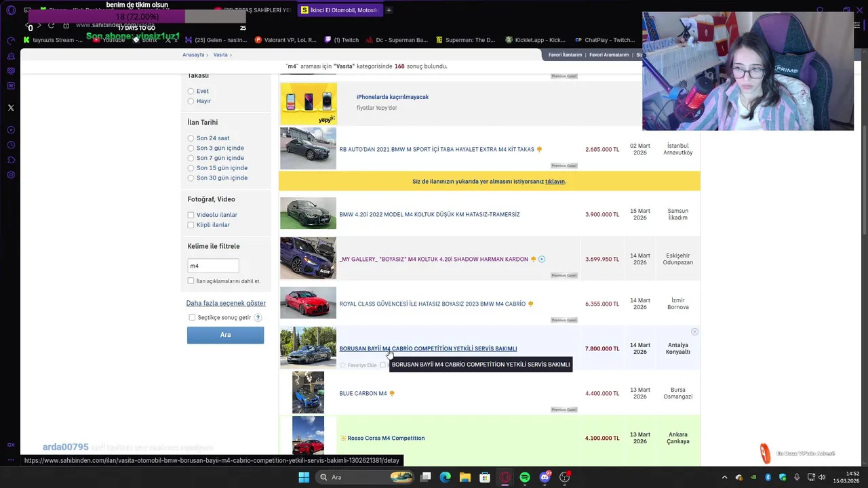Viewport: 868px width, 488px height.
Task: Choose Son 15 gün içinde listing date
Action: coord(191,168)
